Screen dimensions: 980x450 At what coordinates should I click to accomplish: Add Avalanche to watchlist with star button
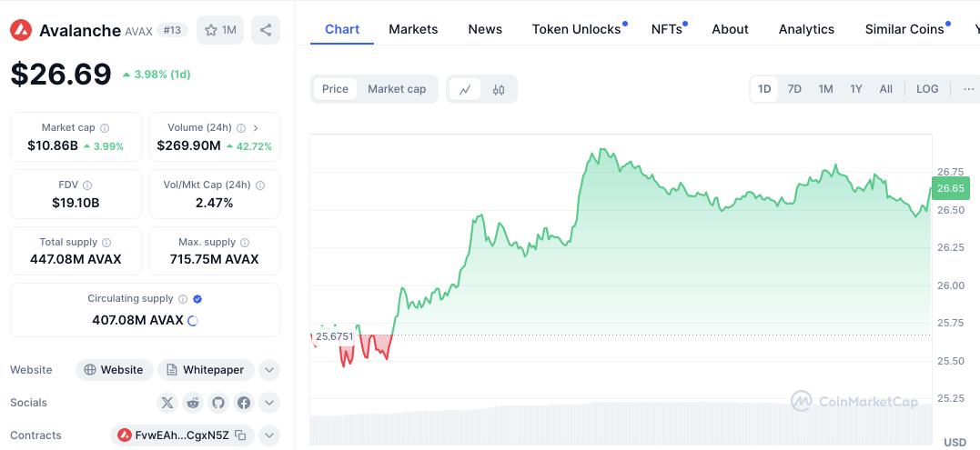(220, 30)
